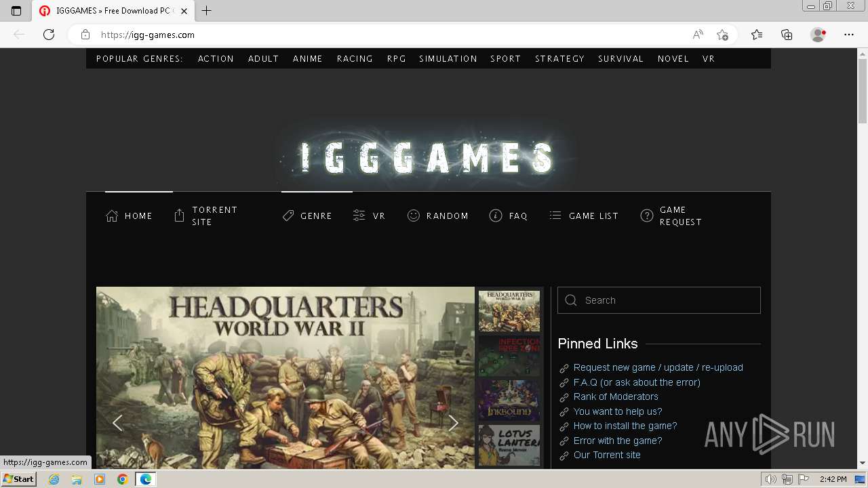Select the ACTION genre
This screenshot has width=868, height=488.
coord(216,59)
